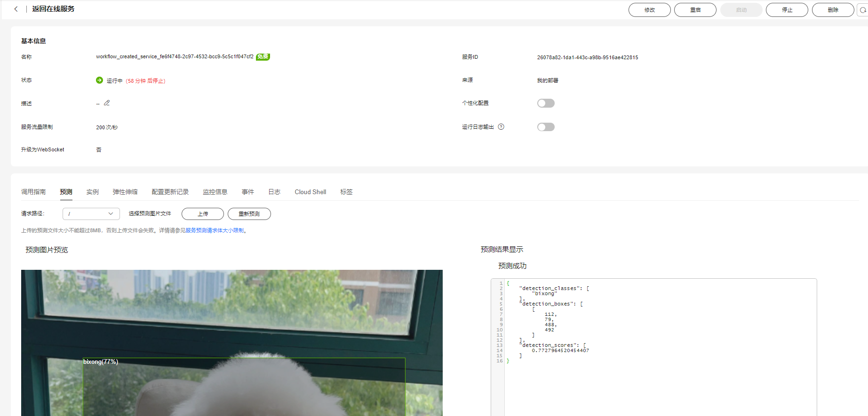
Task: Click the 上传 button
Action: (203, 214)
